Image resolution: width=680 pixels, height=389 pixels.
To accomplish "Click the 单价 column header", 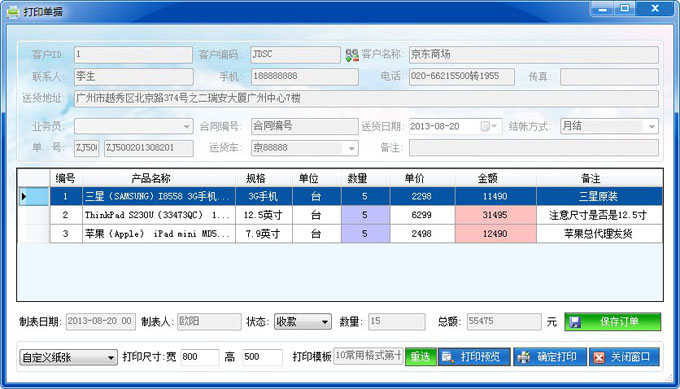I will [422, 179].
